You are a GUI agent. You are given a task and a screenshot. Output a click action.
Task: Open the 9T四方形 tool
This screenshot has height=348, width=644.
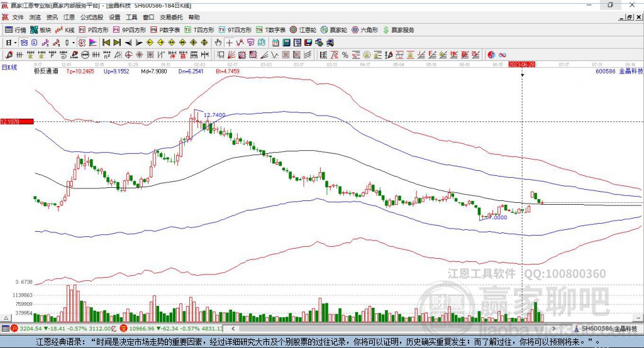point(235,30)
